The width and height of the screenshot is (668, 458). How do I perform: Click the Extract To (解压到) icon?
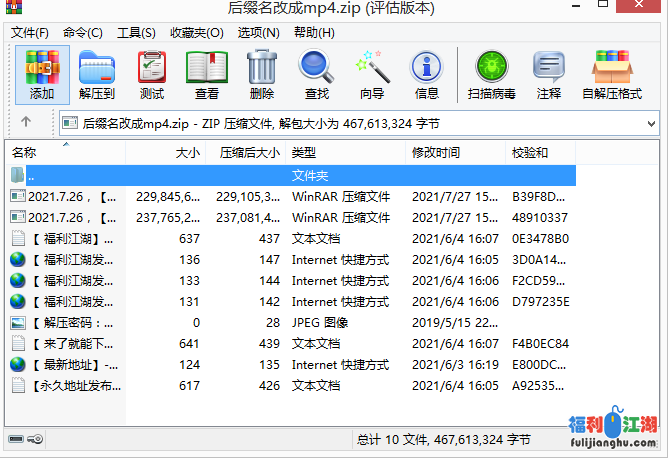(97, 74)
